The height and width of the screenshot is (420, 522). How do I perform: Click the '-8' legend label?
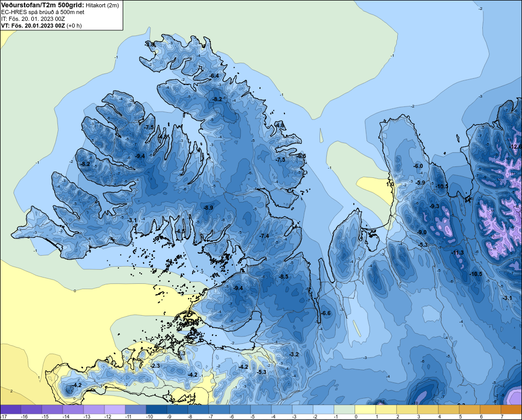click(x=190, y=417)
